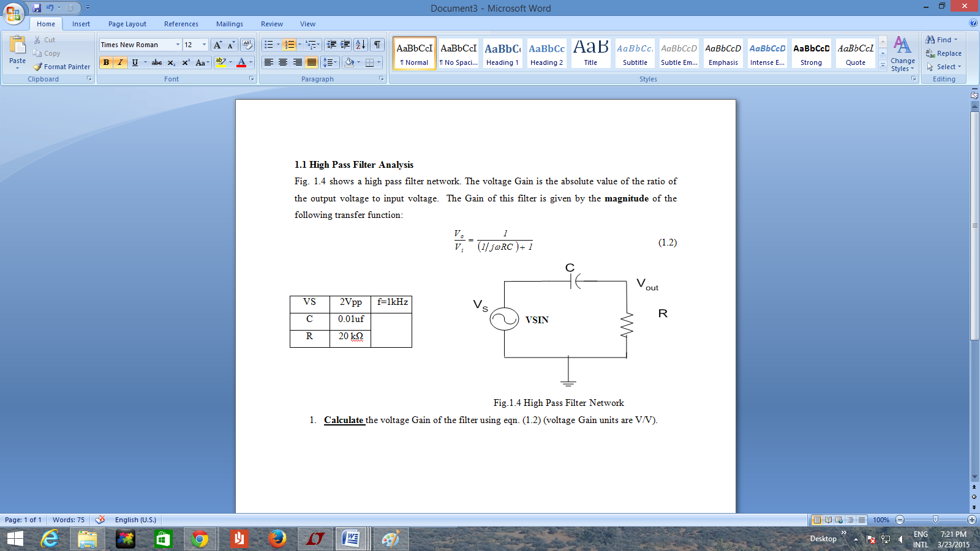
Task: Open the Times New Roman font dropdown
Action: coord(178,45)
